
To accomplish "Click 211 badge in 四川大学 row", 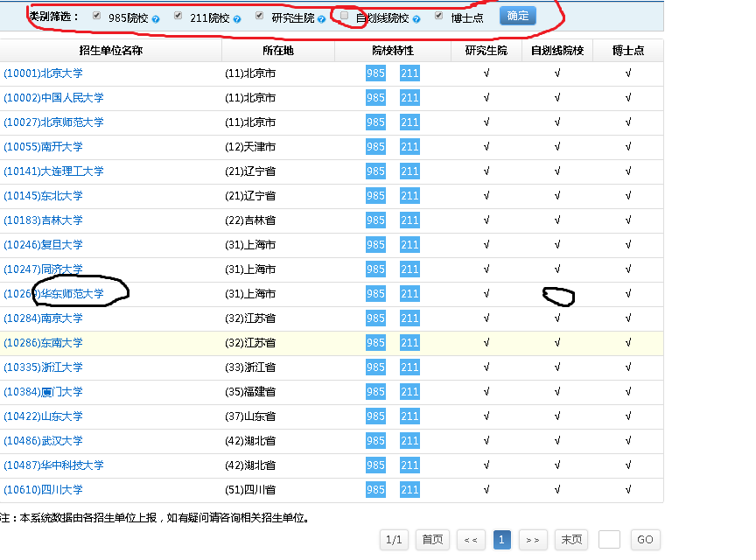I will [409, 490].
